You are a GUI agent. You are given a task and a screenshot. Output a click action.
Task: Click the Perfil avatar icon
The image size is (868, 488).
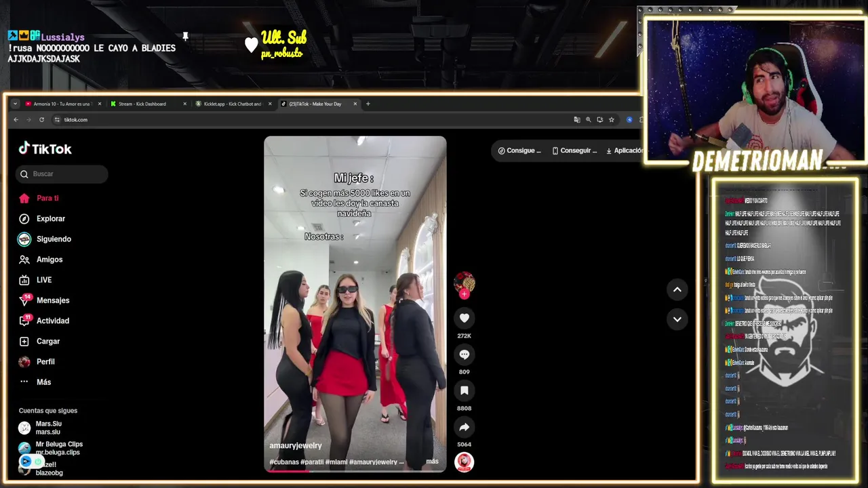[24, 362]
